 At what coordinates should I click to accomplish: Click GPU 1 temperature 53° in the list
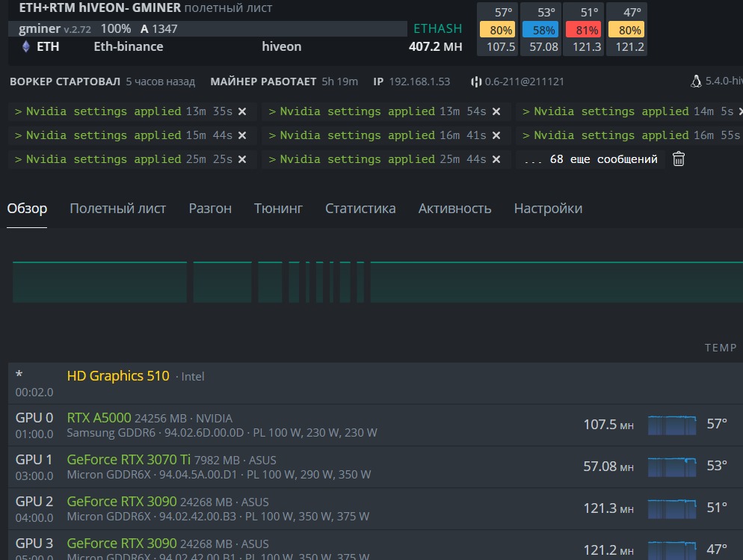tap(716, 466)
